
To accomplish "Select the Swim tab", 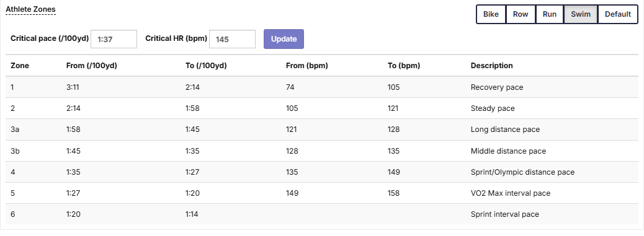I will (x=581, y=14).
